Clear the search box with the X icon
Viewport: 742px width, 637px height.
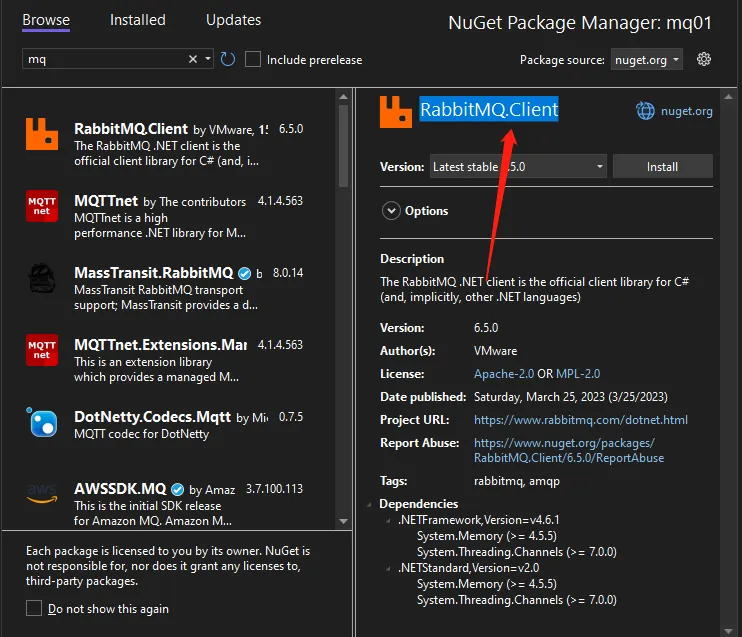pyautogui.click(x=193, y=59)
